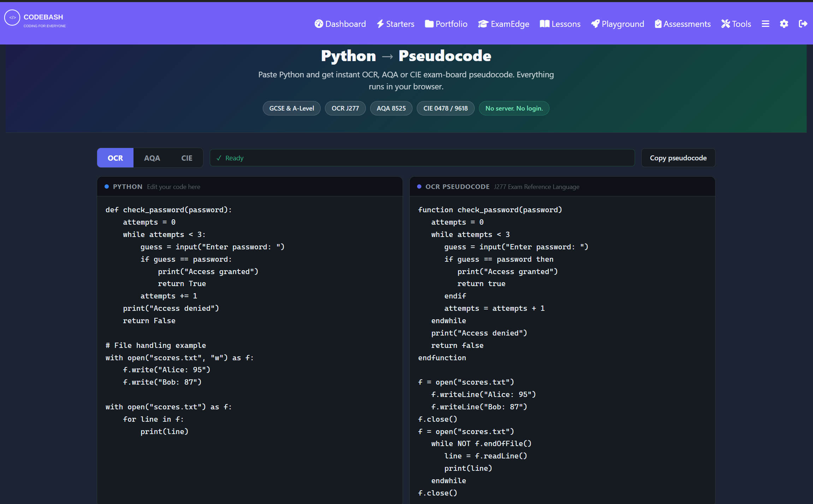Open the Dashboard page

[340, 24]
